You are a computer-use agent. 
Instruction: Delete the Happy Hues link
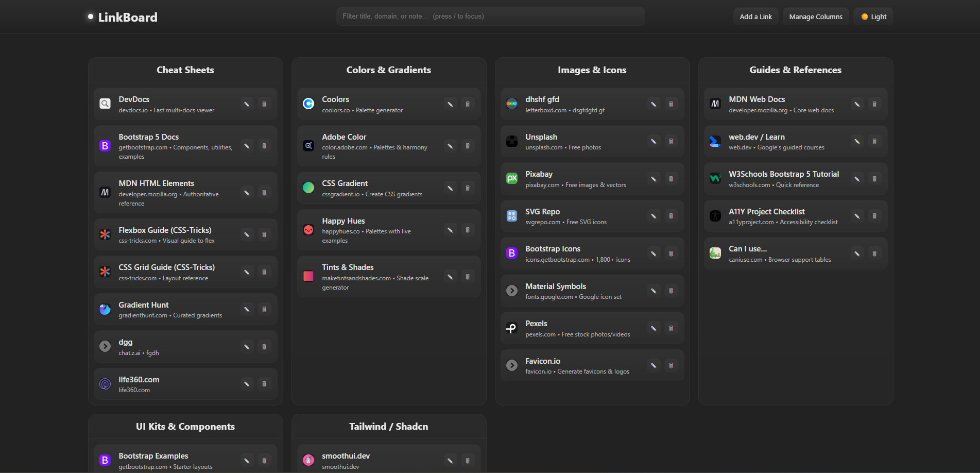pyautogui.click(x=468, y=230)
